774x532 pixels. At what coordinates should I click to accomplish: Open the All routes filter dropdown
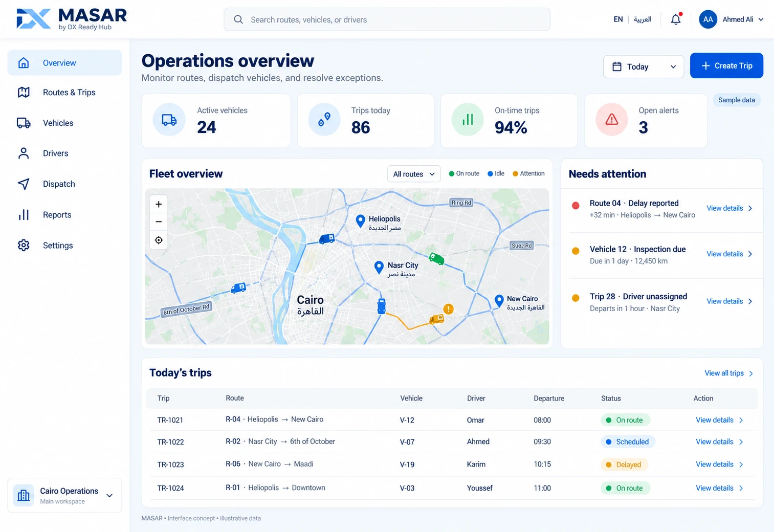(x=414, y=174)
